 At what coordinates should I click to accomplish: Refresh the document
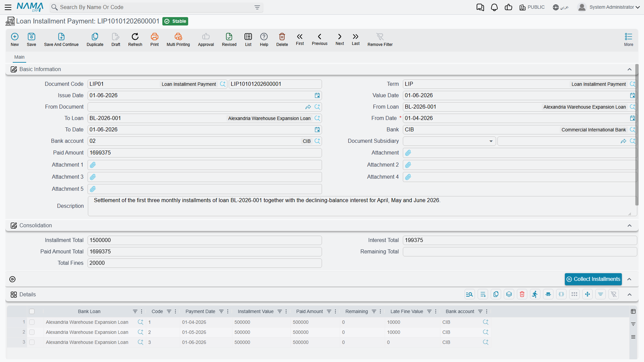coord(135,39)
